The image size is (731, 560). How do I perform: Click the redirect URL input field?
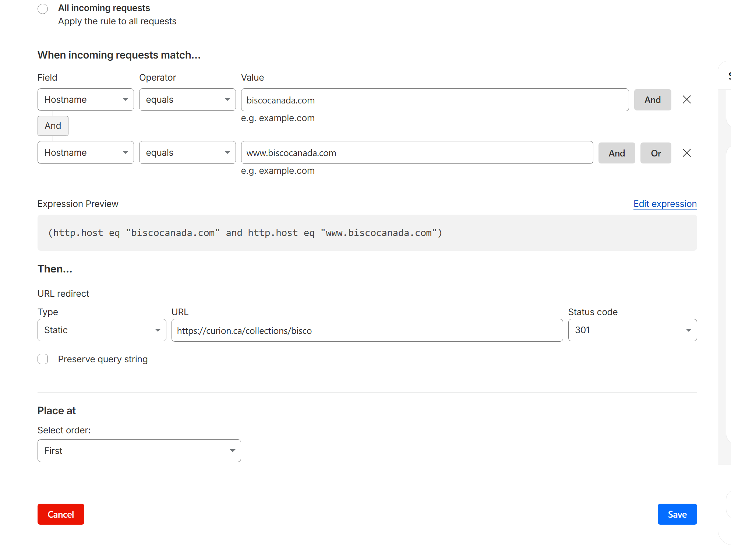pyautogui.click(x=367, y=331)
